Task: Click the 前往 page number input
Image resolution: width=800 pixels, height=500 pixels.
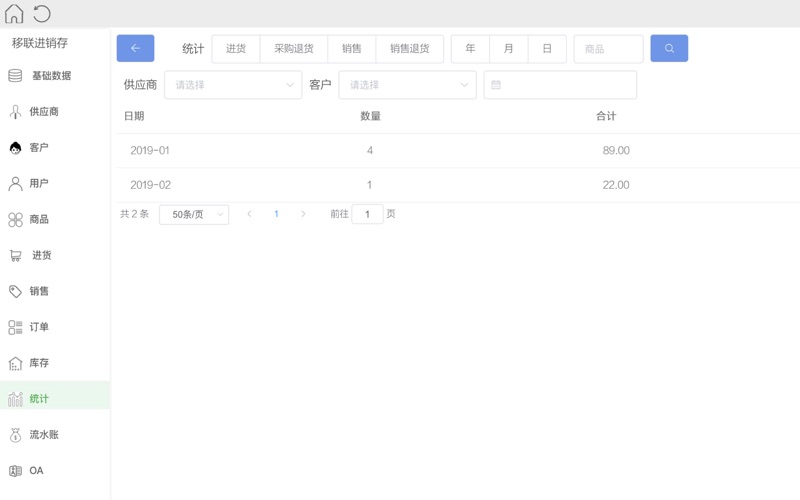Action: coord(367,214)
